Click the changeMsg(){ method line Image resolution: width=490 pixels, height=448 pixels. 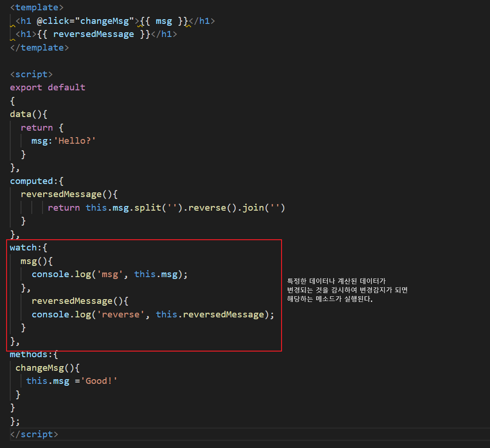[x=47, y=368]
